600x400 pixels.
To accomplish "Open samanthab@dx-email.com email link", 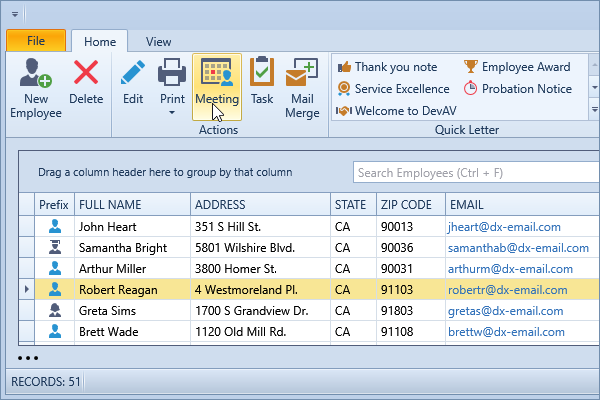I will pos(518,248).
